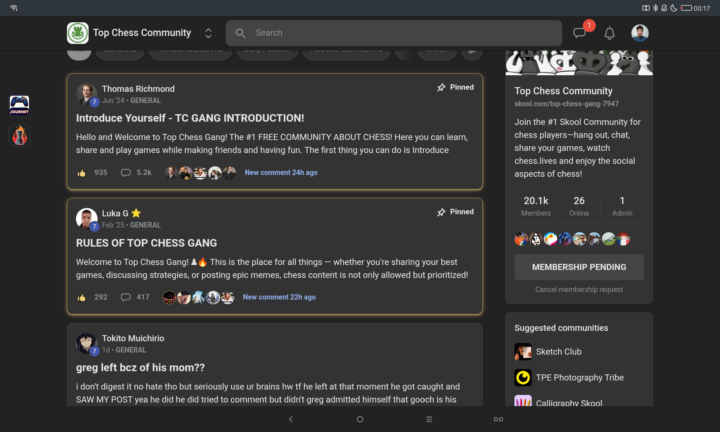Screen dimensions: 720x432
Task: Open the 'greg left bcz of his mom??' post
Action: click(x=141, y=368)
